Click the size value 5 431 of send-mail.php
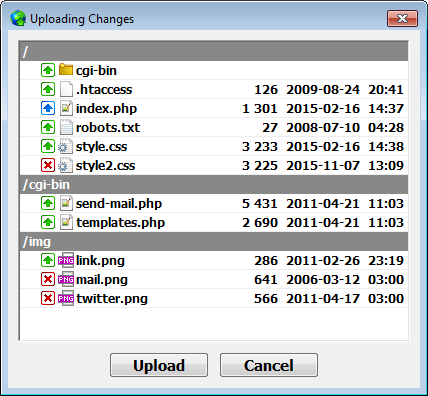The width and height of the screenshot is (428, 396). [260, 203]
